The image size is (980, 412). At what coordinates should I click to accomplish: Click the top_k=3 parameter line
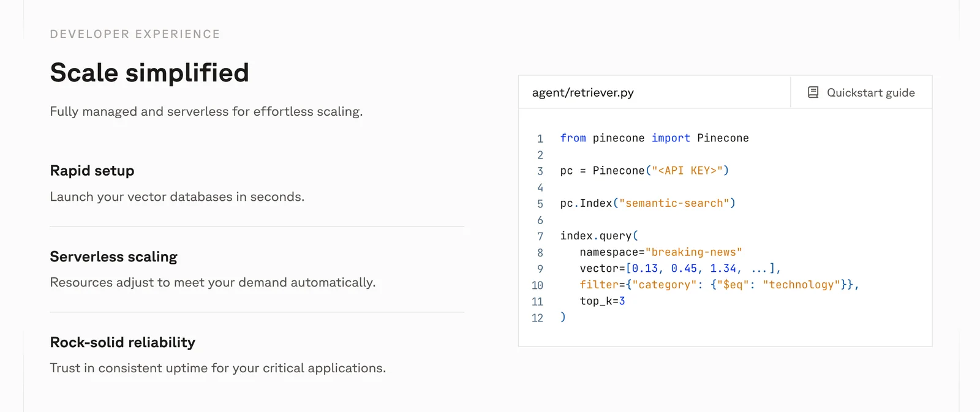click(x=602, y=301)
